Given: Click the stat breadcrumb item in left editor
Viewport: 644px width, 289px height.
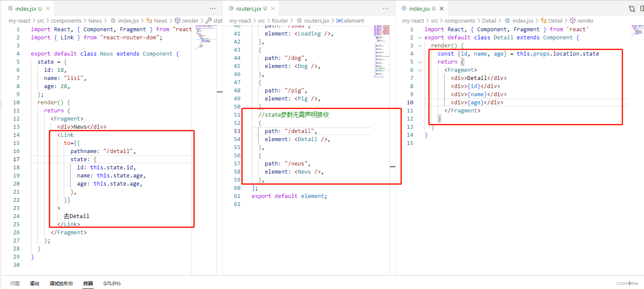Looking at the screenshot, I should [x=218, y=21].
